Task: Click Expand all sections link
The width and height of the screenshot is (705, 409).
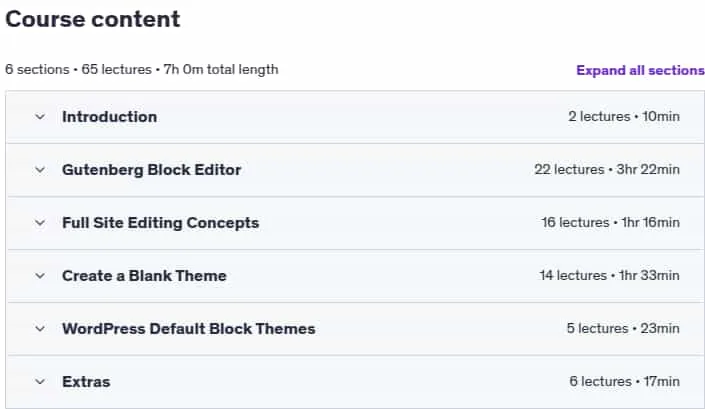Action: point(640,70)
